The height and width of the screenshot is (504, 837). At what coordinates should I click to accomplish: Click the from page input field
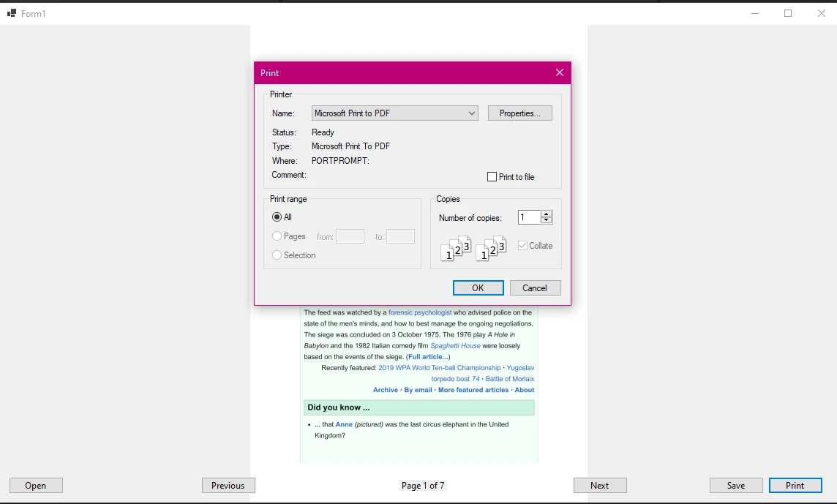point(350,236)
